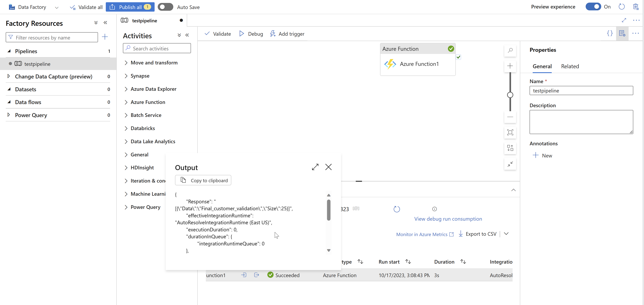The image size is (644, 305).
Task: Select the testpipeline editor tab
Action: click(151, 20)
